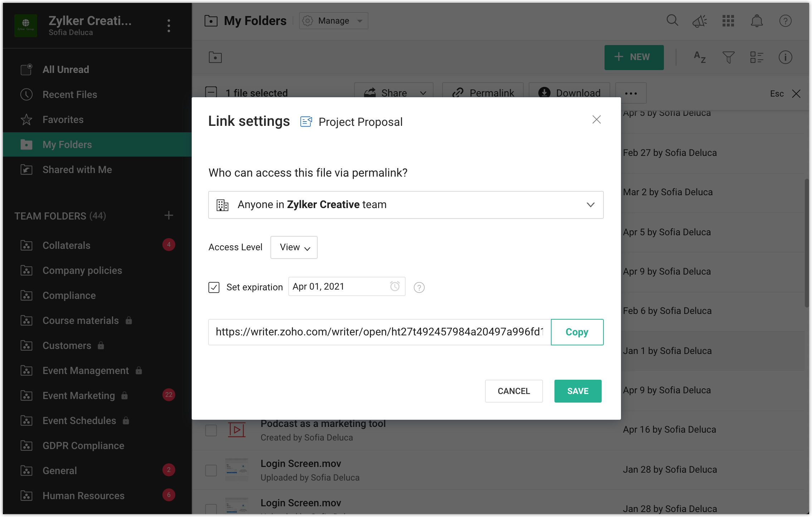Open Shared with Me in sidebar
The height and width of the screenshot is (517, 812).
(77, 169)
